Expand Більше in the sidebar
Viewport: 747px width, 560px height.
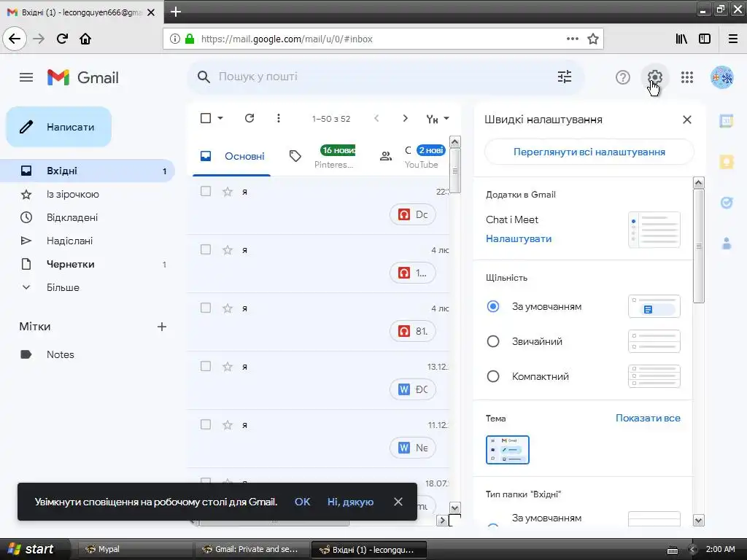[63, 287]
